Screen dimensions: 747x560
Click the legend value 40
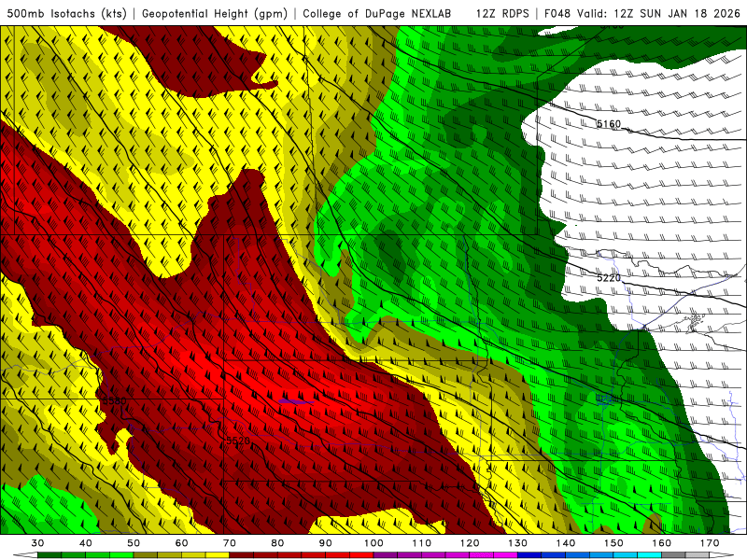(86, 543)
